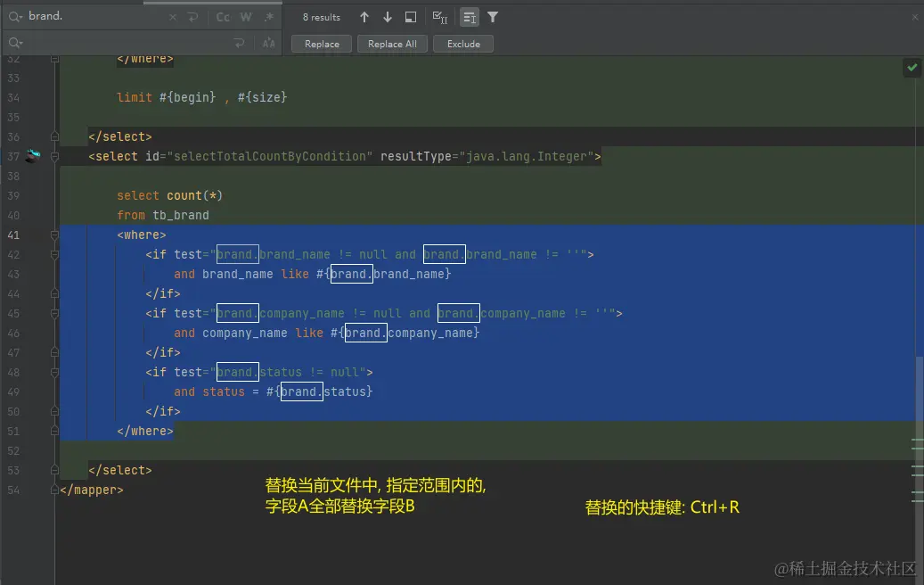This screenshot has width=924, height=585.
Task: Toggle Regex search option
Action: click(x=269, y=17)
